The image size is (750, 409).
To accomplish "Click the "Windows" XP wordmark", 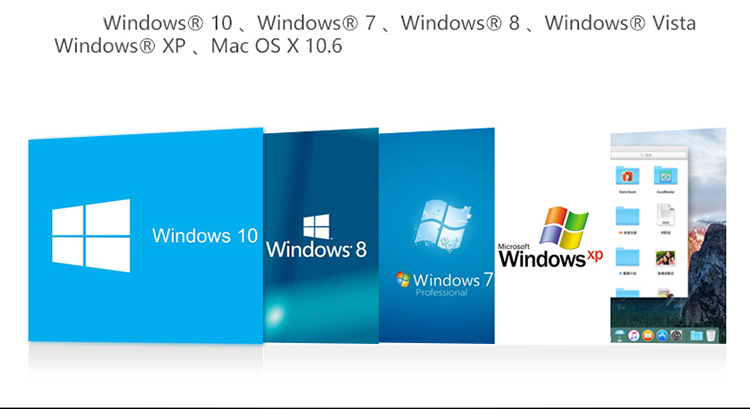I will pos(542,259).
